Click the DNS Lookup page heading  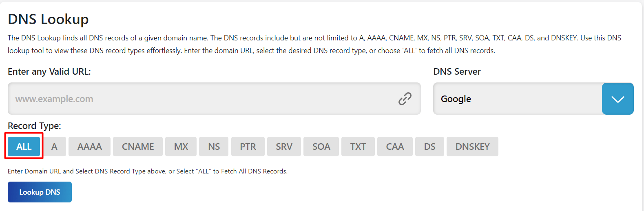(48, 19)
